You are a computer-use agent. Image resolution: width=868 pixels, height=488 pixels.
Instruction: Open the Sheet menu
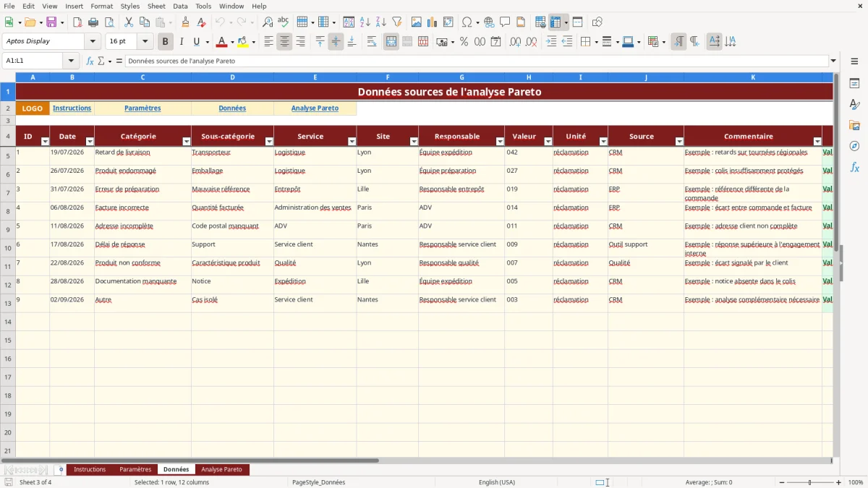pos(156,6)
